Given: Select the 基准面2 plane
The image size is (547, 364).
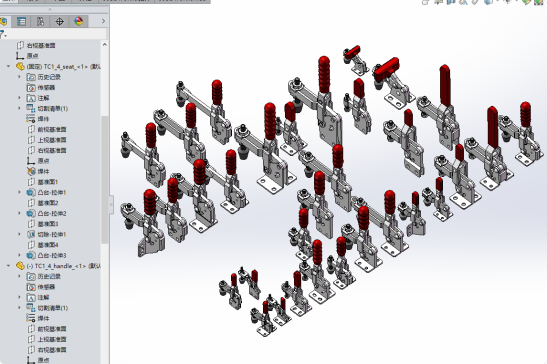Looking at the screenshot, I should (x=48, y=203).
